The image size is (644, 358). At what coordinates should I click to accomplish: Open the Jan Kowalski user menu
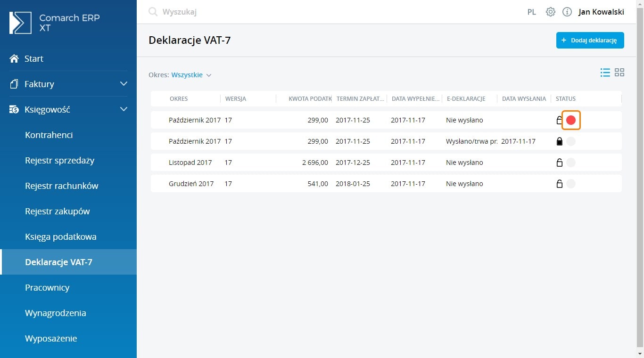[601, 12]
